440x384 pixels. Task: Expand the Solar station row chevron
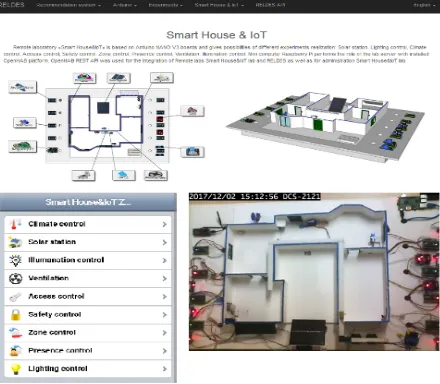coord(164,242)
